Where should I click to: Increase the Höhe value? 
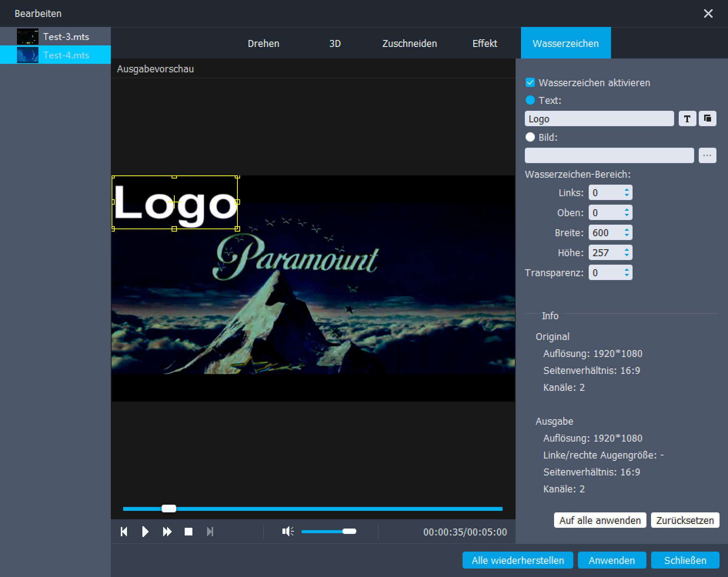pos(627,250)
